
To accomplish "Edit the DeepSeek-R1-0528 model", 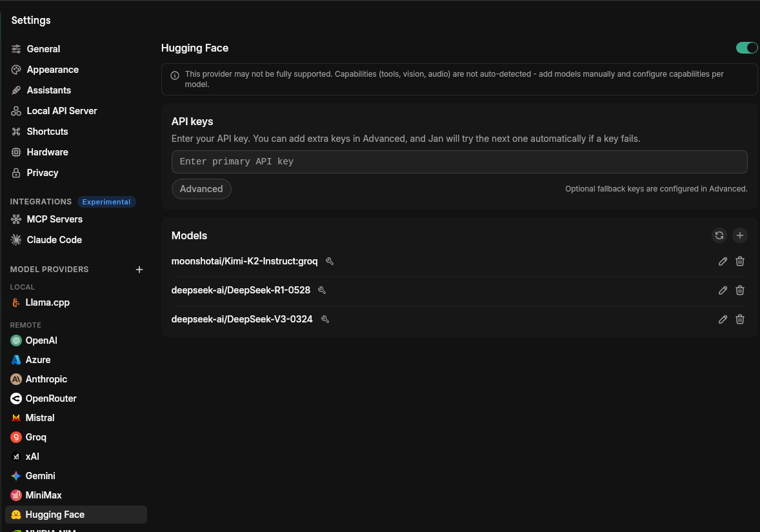I will click(x=723, y=290).
